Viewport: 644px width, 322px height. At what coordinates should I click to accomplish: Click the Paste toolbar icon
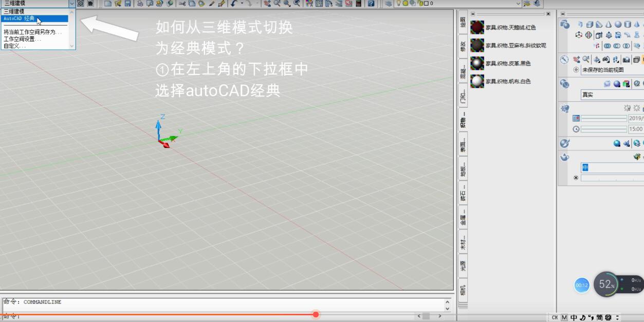pos(200,4)
